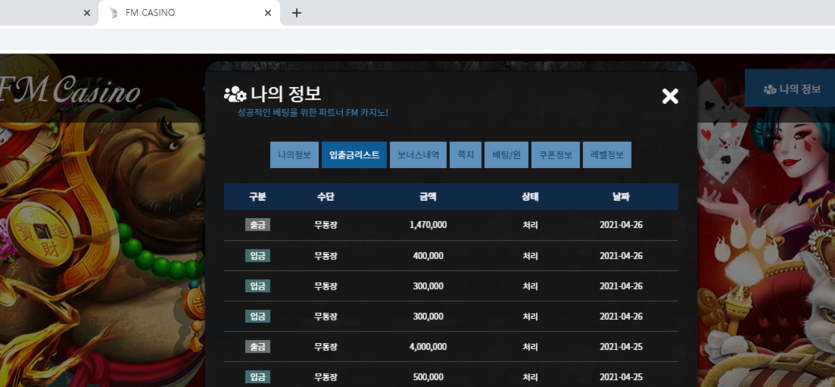
Task: Click the amount 400,000
Action: (x=428, y=256)
